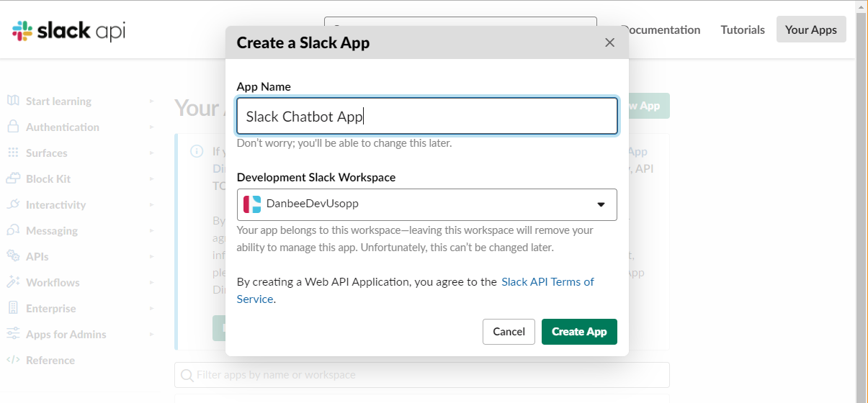
Task: Click the Create App button
Action: [x=579, y=331]
